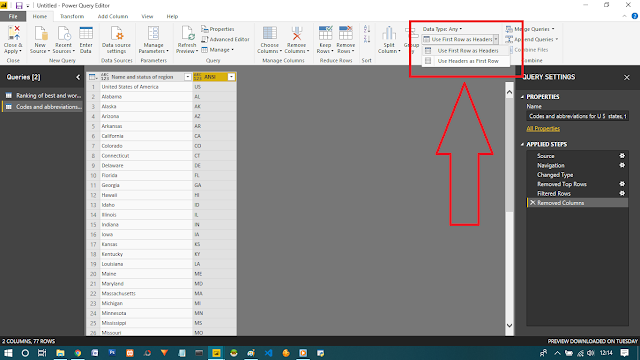Edit the query Name field

(577, 116)
